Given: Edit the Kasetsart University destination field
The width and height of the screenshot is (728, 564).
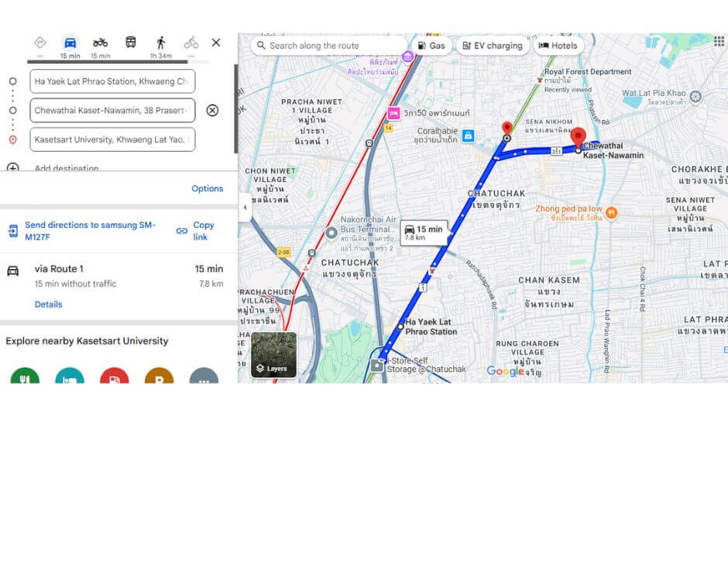Looking at the screenshot, I should coord(112,139).
